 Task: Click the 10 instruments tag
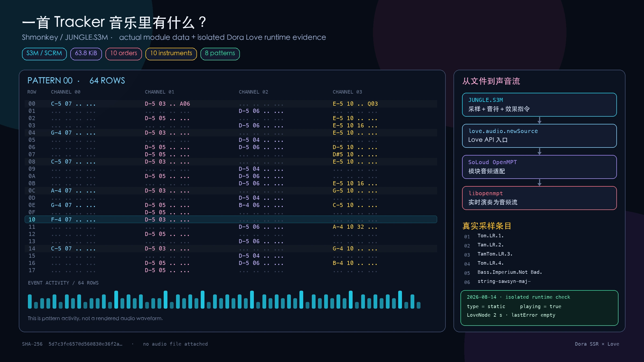[x=171, y=54]
